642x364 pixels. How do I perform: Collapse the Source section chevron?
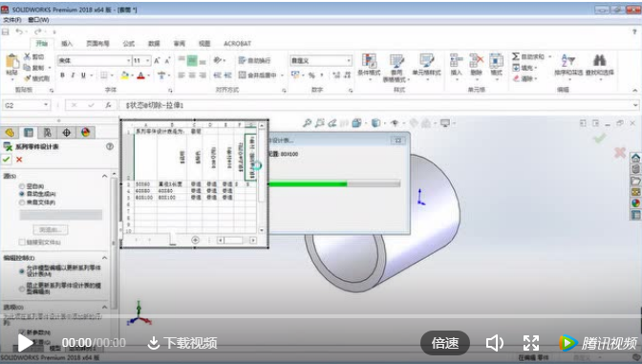pyautogui.click(x=105, y=176)
